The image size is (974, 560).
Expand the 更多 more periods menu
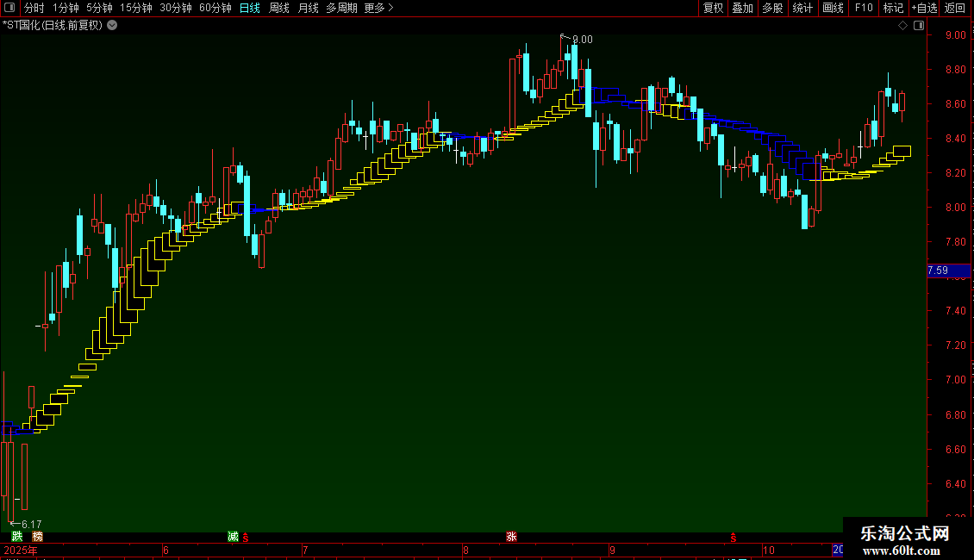point(379,8)
